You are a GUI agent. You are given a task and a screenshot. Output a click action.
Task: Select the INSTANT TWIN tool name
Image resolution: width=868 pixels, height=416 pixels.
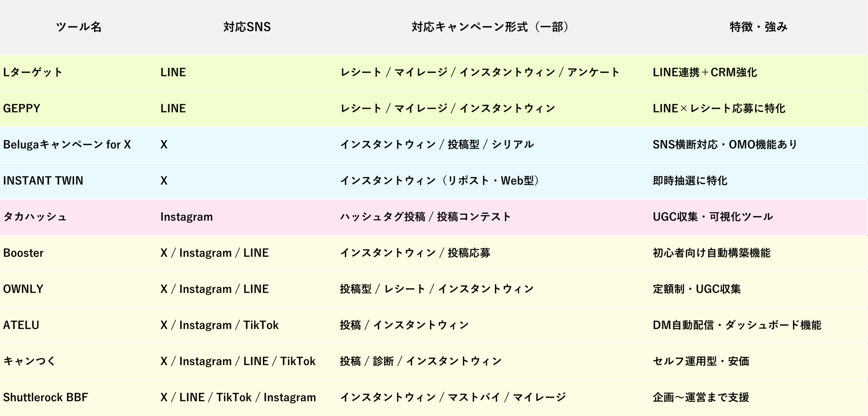43,181
